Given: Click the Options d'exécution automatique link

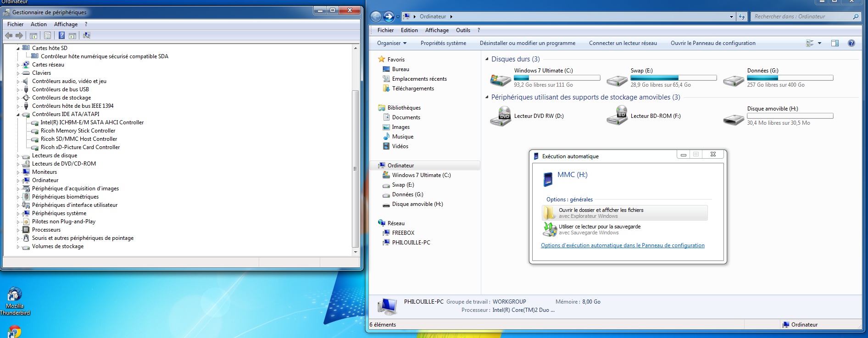Looking at the screenshot, I should click(x=623, y=245).
